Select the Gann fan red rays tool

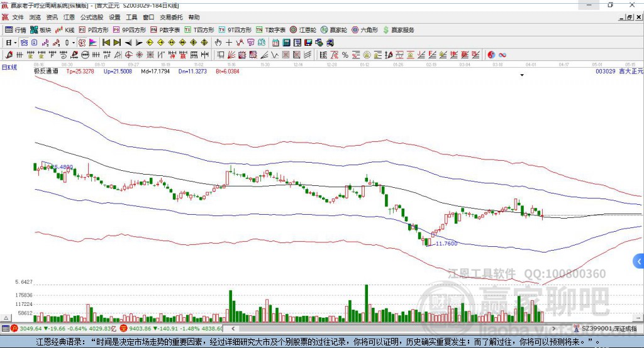pos(231,55)
